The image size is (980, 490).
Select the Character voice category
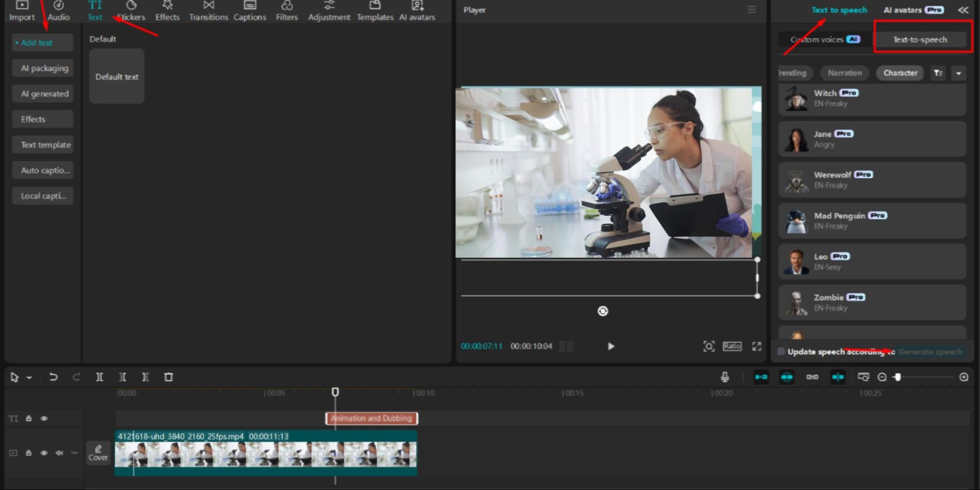click(900, 73)
